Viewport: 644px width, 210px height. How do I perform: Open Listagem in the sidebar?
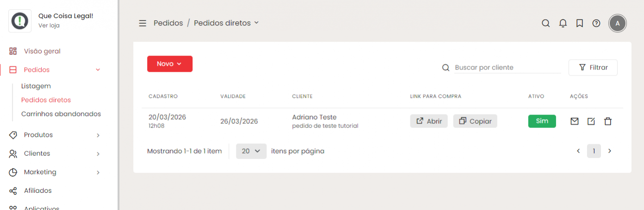[36, 86]
